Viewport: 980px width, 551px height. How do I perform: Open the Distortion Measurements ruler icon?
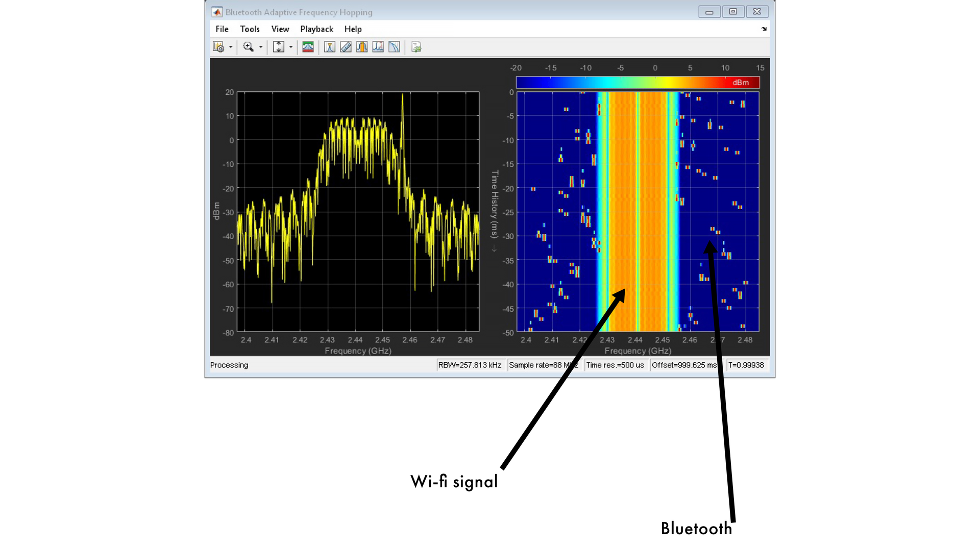[346, 47]
